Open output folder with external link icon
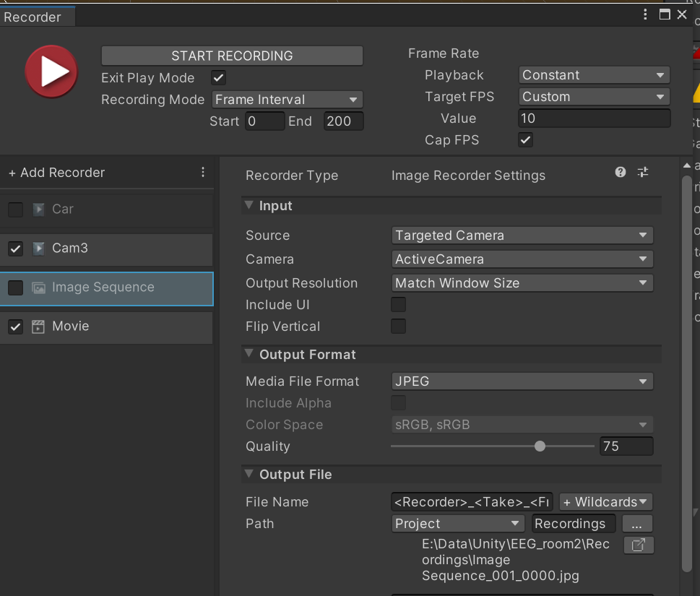Screen dimensions: 700x596 point(639,545)
